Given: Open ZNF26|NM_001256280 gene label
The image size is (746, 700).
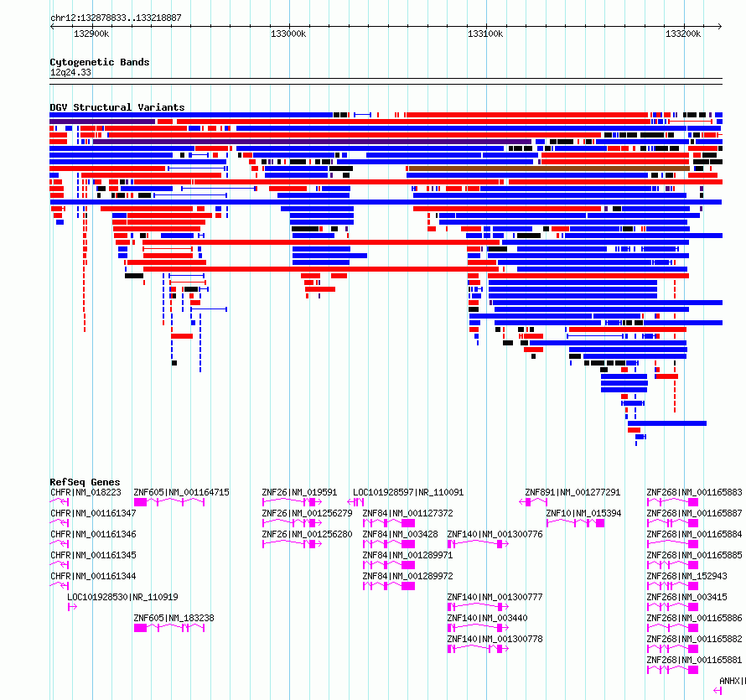Looking at the screenshot, I should click(307, 534).
